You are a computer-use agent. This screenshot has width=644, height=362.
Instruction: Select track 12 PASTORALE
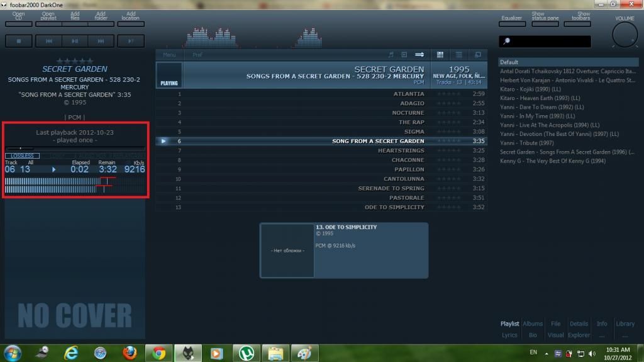click(x=321, y=198)
